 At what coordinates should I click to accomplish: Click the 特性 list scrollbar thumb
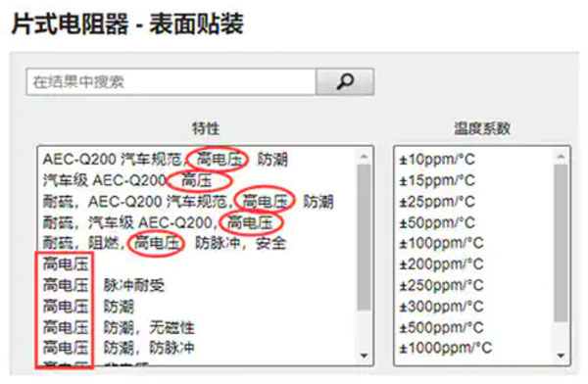coord(364,237)
